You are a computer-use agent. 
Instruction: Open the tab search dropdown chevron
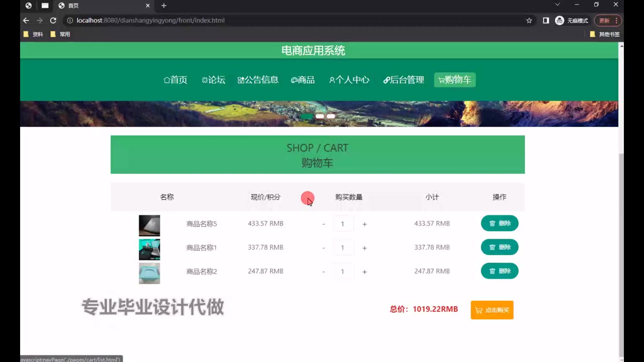557,5
